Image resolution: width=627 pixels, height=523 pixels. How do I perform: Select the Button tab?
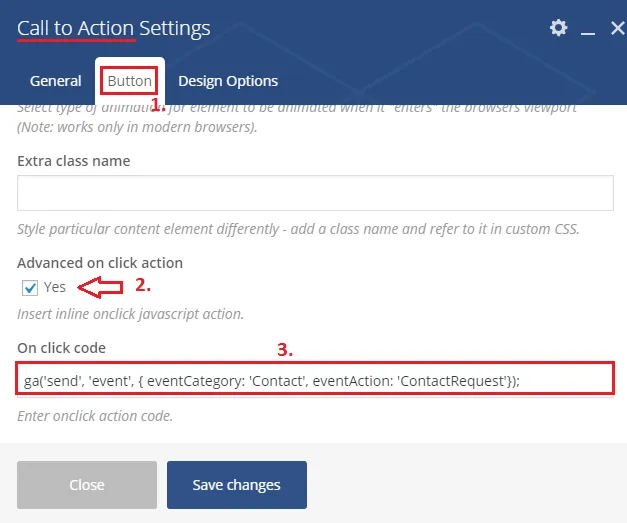click(x=130, y=81)
